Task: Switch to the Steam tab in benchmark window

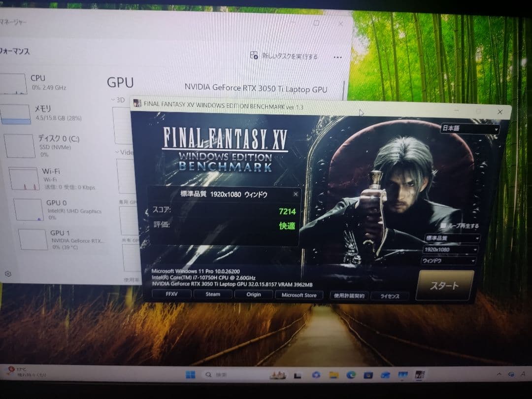Action: (x=213, y=294)
